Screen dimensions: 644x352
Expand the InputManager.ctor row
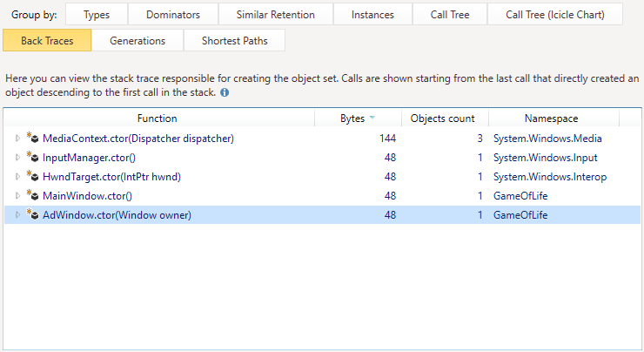click(x=17, y=158)
